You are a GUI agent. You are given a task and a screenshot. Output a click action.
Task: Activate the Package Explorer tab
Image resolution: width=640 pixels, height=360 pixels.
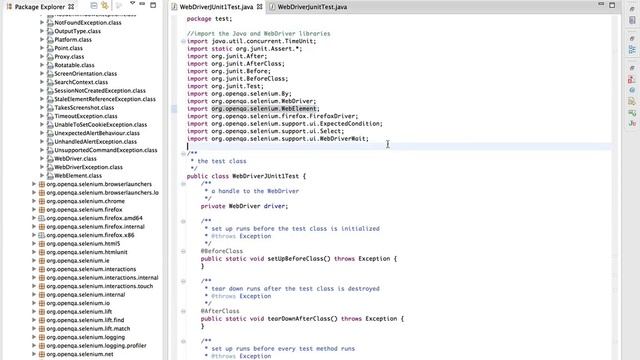(x=40, y=7)
